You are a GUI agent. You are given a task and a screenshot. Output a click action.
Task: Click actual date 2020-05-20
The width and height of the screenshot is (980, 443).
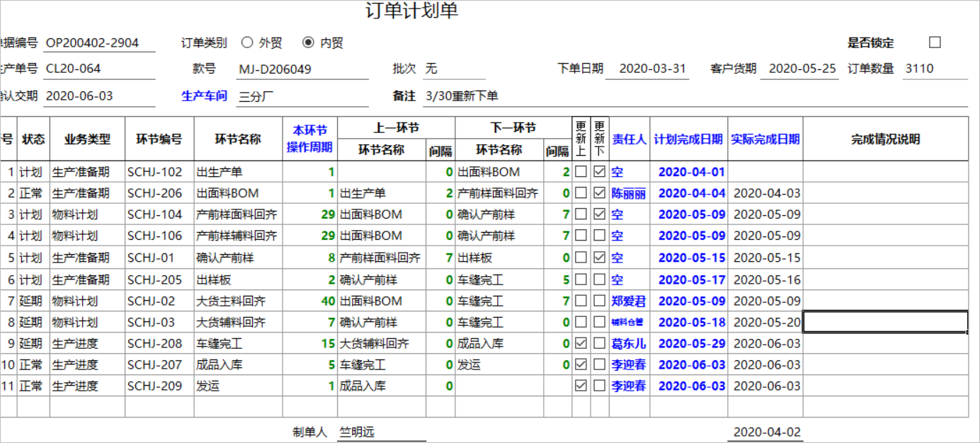pos(767,322)
